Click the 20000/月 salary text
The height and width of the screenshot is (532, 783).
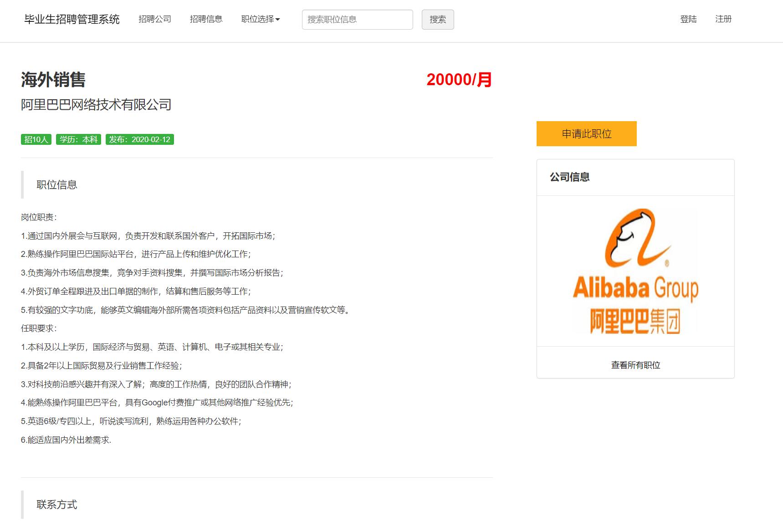click(459, 80)
